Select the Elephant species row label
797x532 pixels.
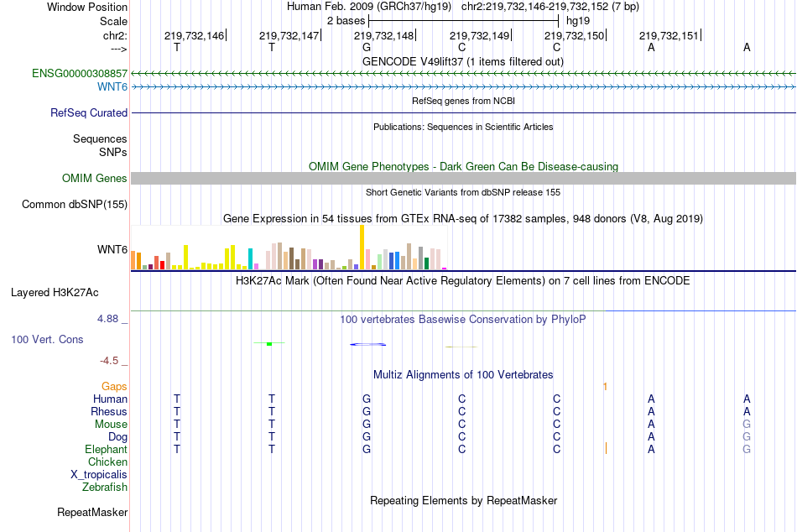pyautogui.click(x=106, y=450)
